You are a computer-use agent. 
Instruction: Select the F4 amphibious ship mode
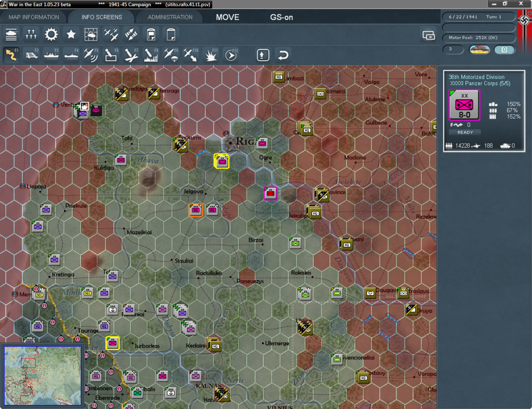point(71,55)
